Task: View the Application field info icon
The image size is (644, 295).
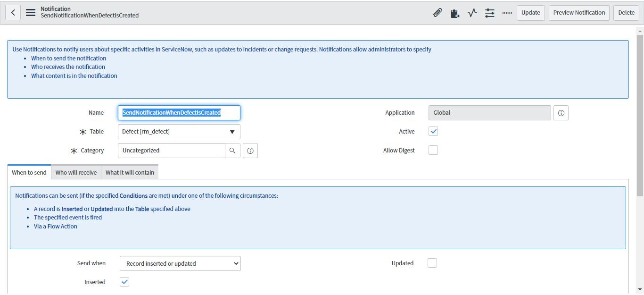Action: [x=561, y=112]
